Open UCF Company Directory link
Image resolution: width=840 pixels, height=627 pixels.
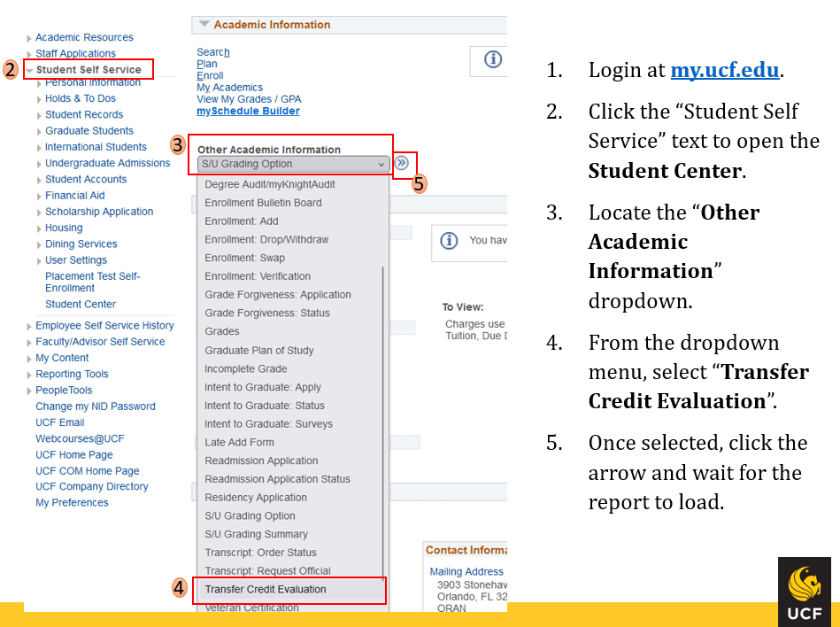pos(91,486)
